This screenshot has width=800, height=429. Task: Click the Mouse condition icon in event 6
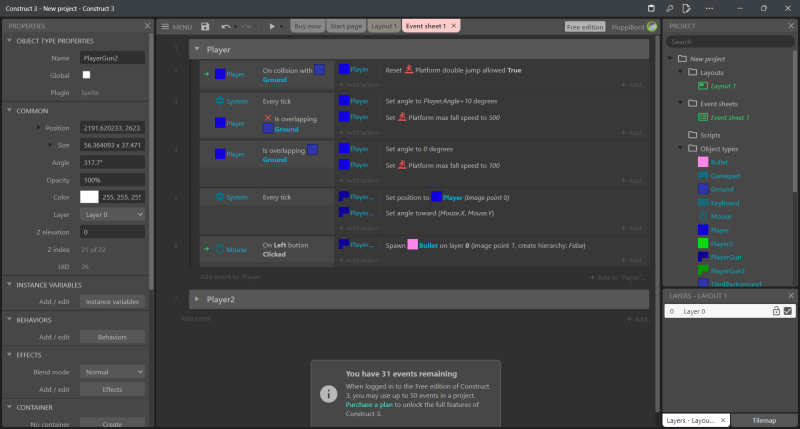tap(220, 249)
